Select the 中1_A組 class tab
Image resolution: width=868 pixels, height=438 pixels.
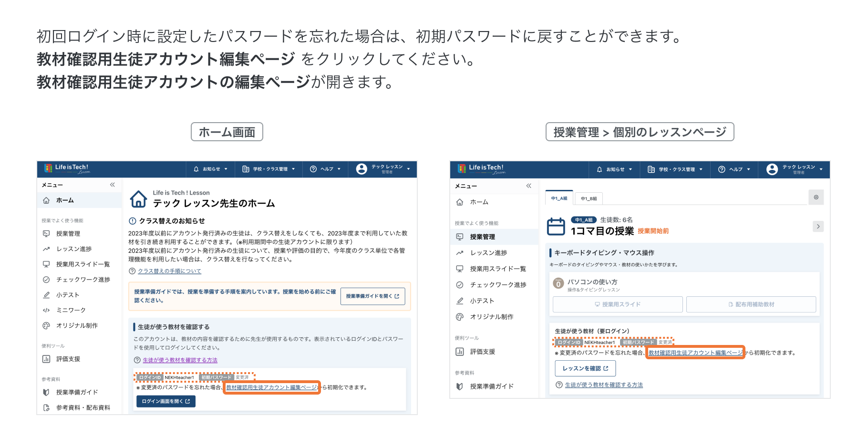pos(559,198)
